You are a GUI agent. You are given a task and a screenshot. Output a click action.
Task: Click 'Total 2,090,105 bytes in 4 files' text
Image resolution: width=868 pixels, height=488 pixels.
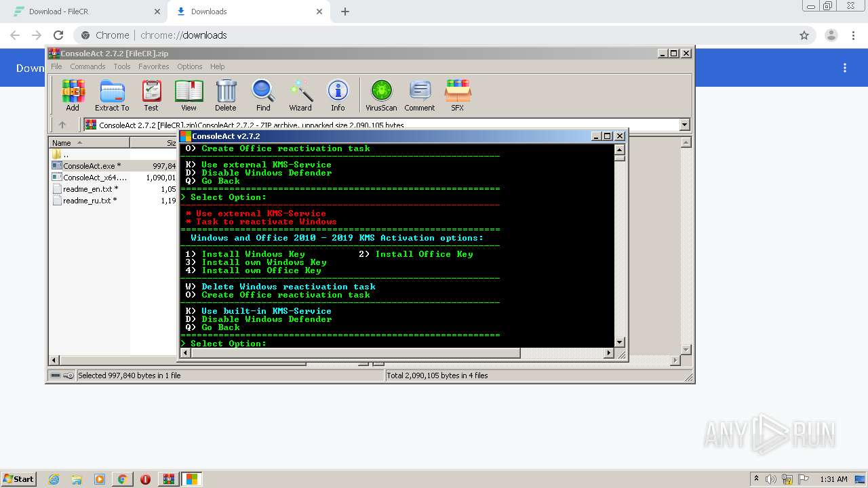[437, 375]
